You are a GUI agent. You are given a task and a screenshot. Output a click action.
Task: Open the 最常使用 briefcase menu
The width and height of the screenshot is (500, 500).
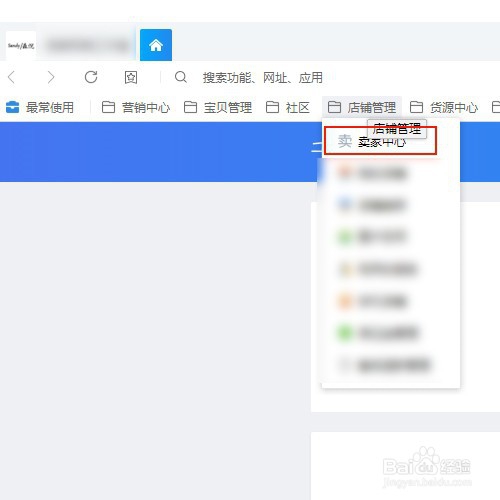[x=40, y=107]
